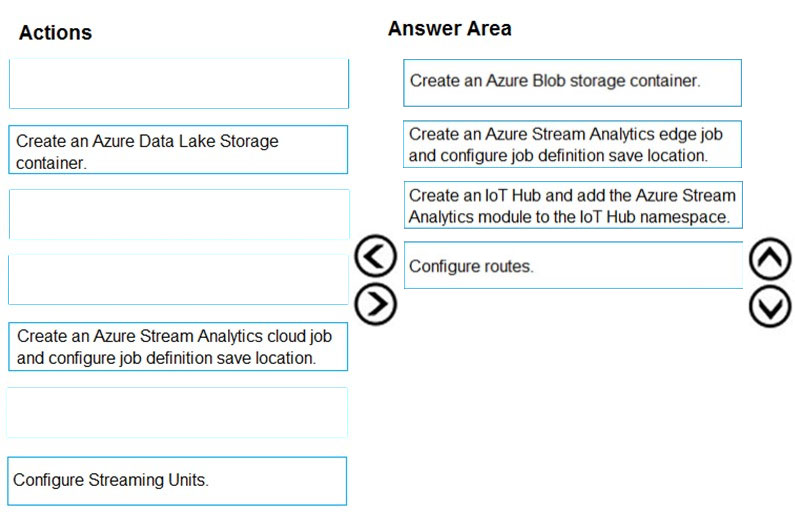Click empty slot directly above Configure Streaming Units
795x515 pixels.
tap(177, 412)
